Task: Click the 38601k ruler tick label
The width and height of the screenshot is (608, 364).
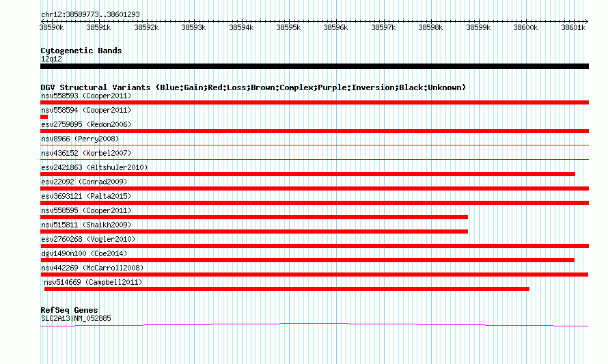Action: point(573,27)
